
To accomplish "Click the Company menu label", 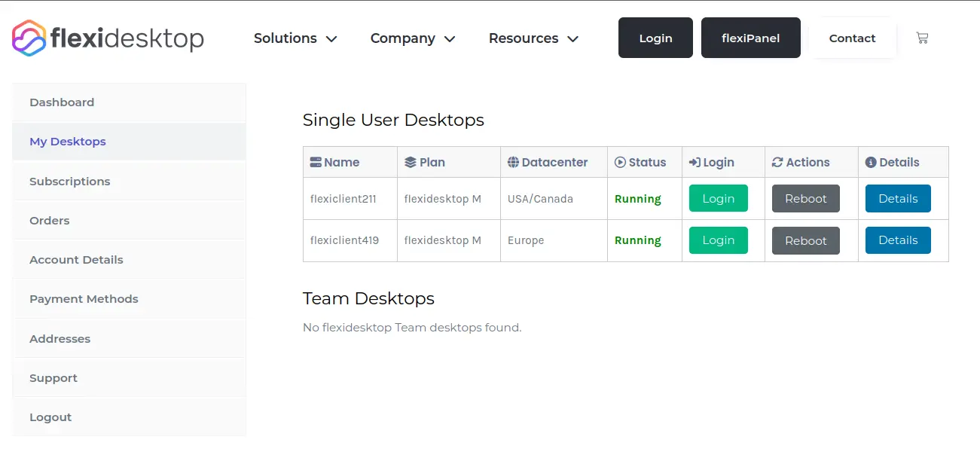I will click(403, 38).
